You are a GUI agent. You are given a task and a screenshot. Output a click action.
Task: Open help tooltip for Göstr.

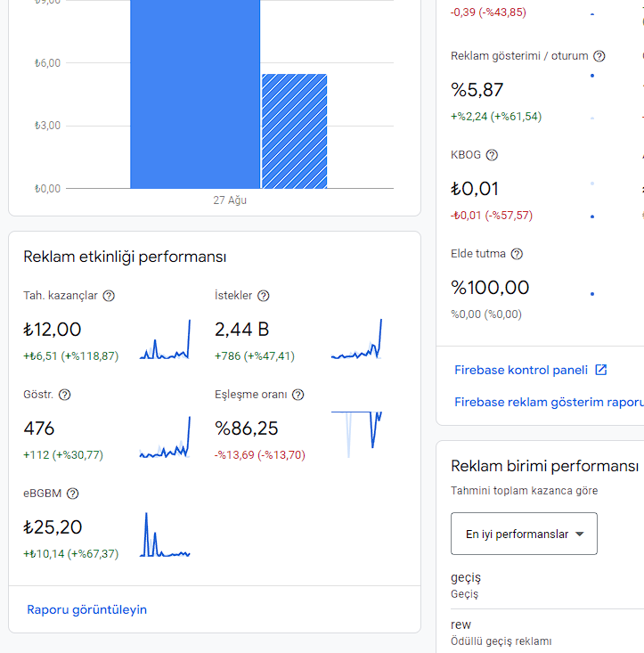[64, 395]
